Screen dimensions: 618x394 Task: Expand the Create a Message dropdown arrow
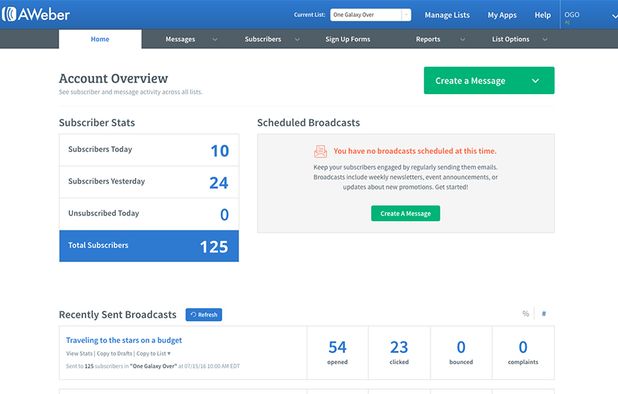tap(535, 81)
